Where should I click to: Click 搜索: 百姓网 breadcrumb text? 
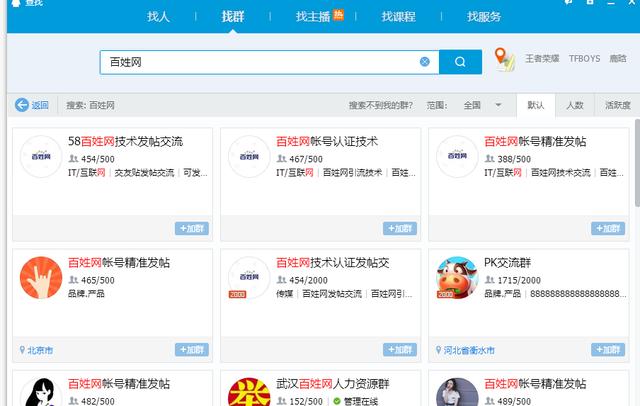coord(90,105)
